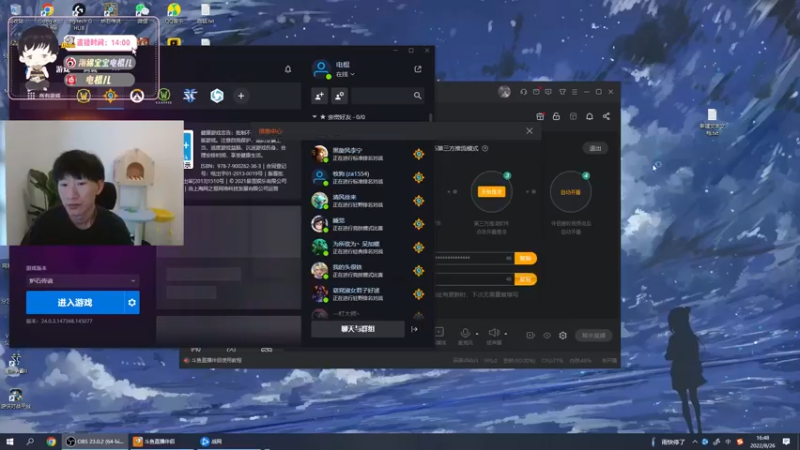Switch to OBS in the taskbar

(95, 441)
